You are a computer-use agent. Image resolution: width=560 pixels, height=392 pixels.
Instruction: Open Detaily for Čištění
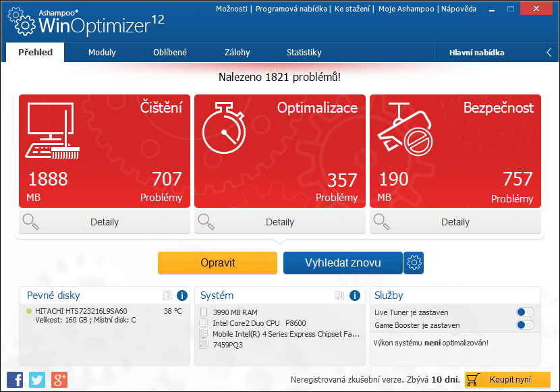[x=105, y=222]
